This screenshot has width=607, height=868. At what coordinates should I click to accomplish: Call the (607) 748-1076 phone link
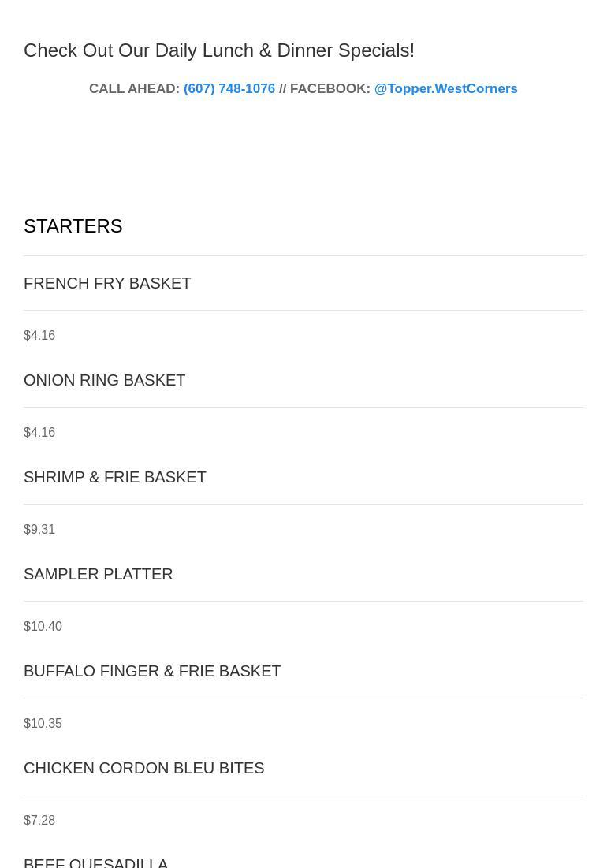click(x=229, y=88)
